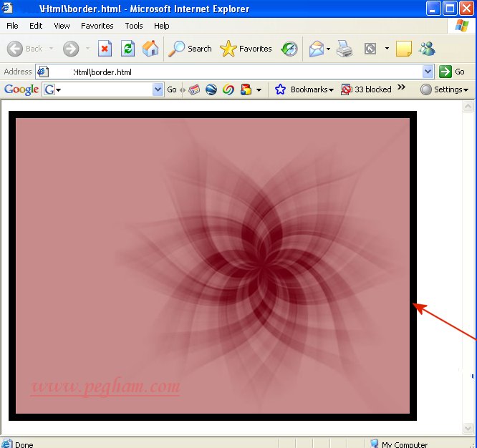The height and width of the screenshot is (448, 477).
Task: Click the page icon in the address bar
Action: pos(42,72)
